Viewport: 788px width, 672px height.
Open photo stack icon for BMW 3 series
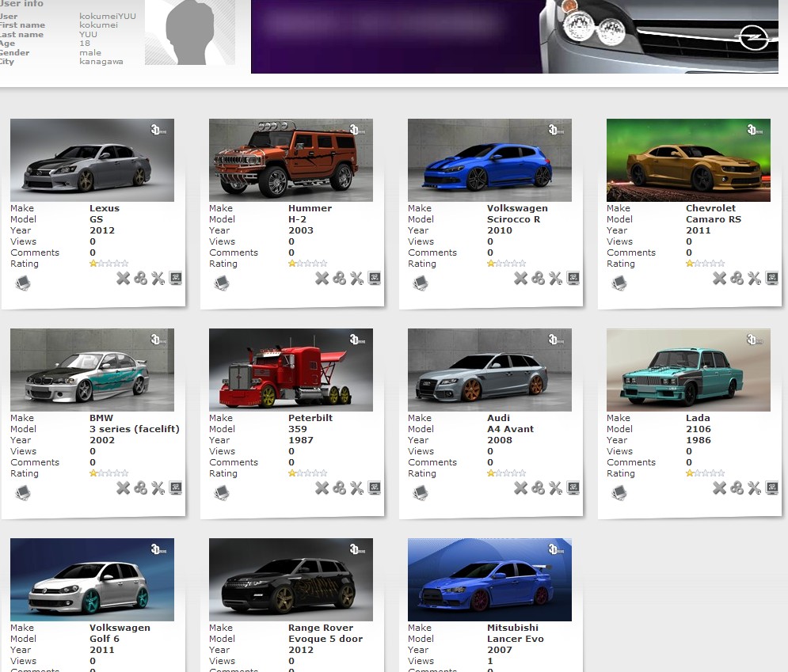pyautogui.click(x=23, y=494)
